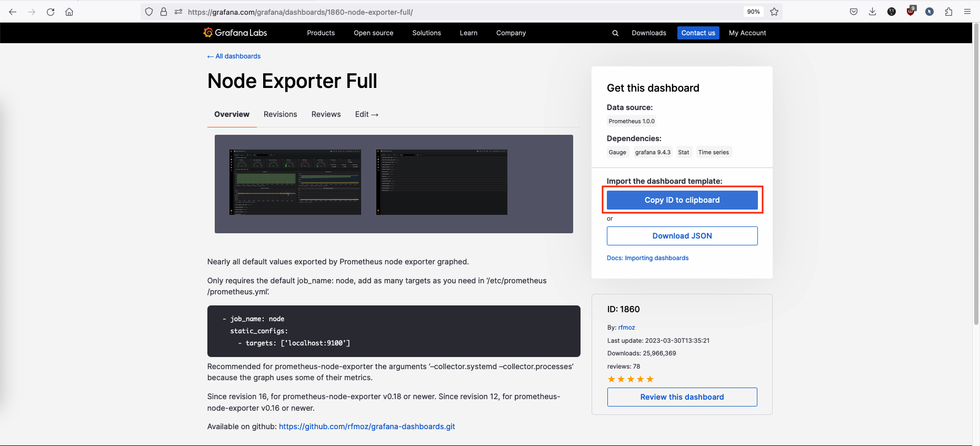The height and width of the screenshot is (446, 980).
Task: Click the 90% zoom level indicator
Action: [753, 12]
